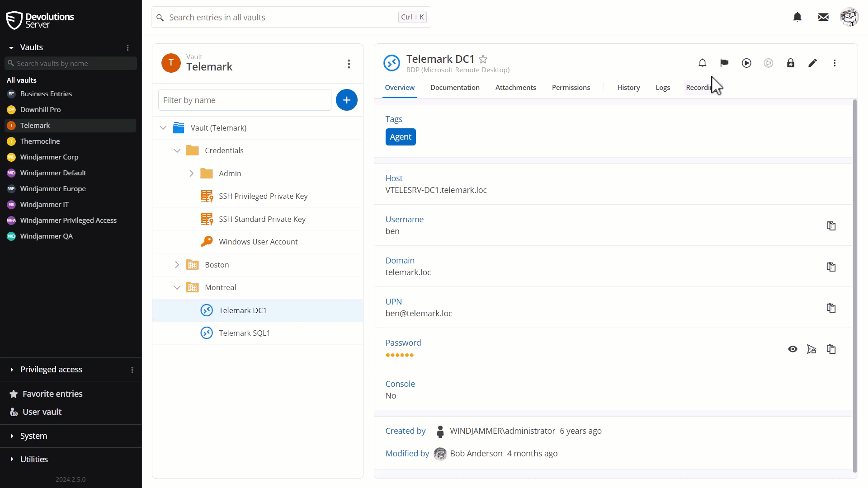
Task: Switch to the Permissions tab
Action: pos(571,87)
